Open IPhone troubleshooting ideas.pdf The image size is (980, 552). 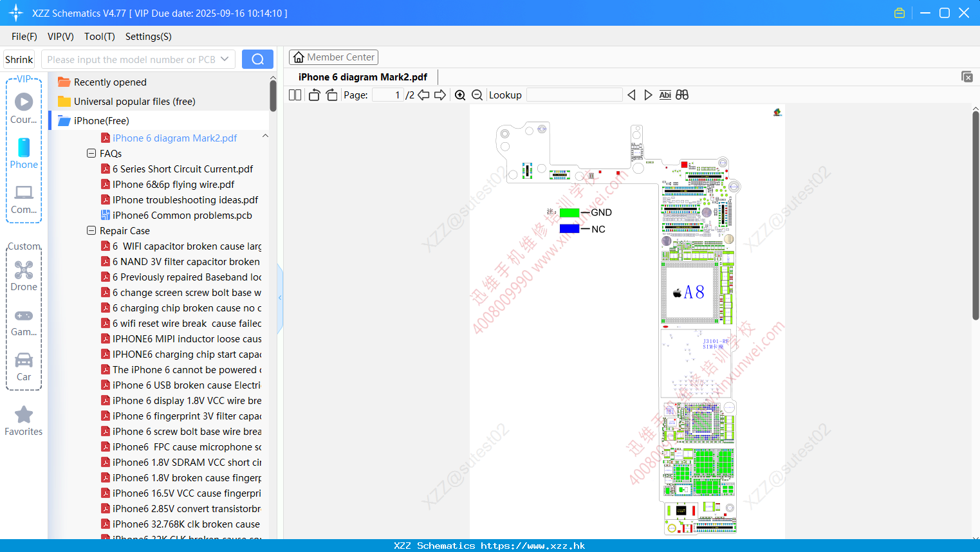(x=185, y=200)
